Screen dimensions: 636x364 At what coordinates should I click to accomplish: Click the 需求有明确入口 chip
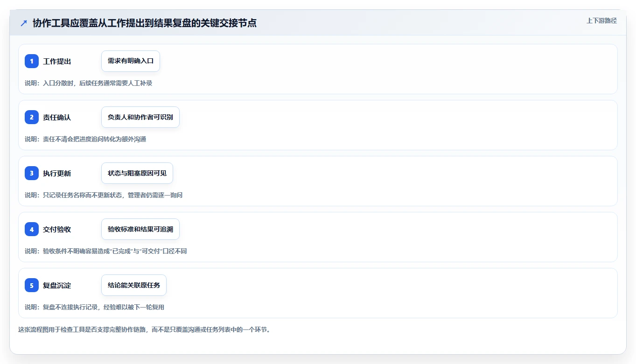point(131,61)
